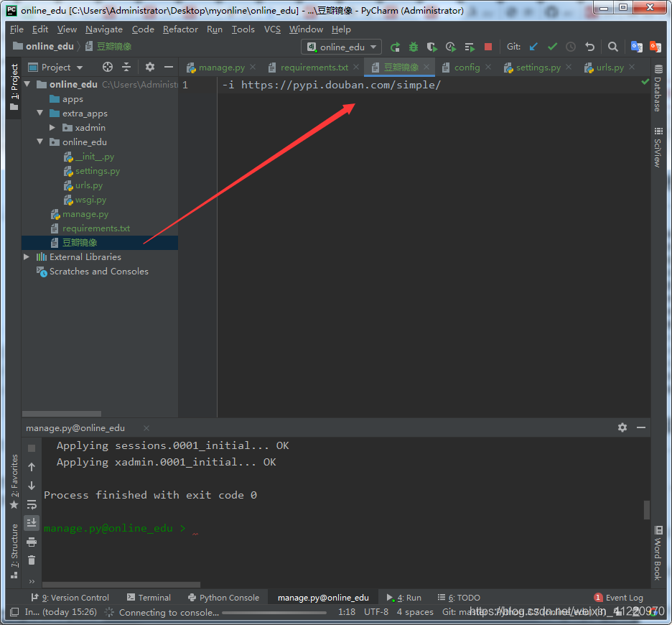Toggle the Favorites tool window
672x625 pixels.
pos(14,482)
